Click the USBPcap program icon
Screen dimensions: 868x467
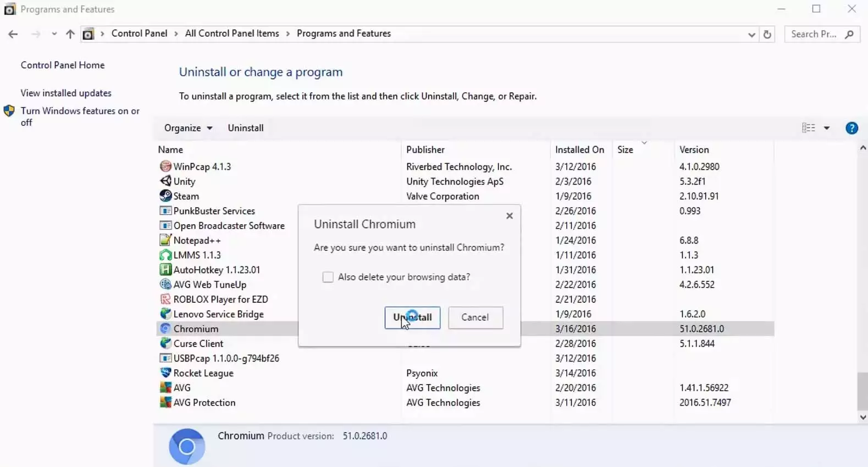tap(165, 358)
